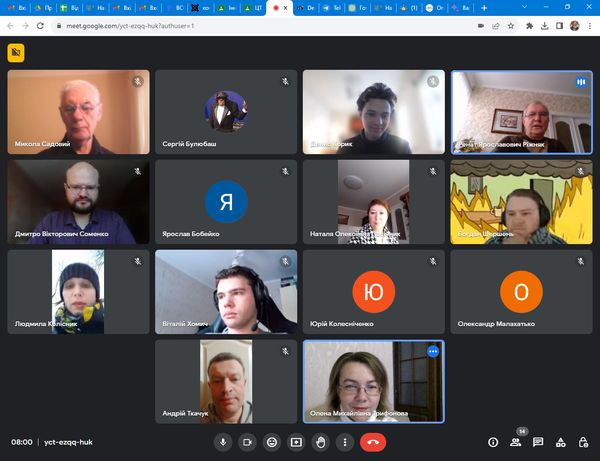
Task: Open the emoji reactions button
Action: pos(271,442)
